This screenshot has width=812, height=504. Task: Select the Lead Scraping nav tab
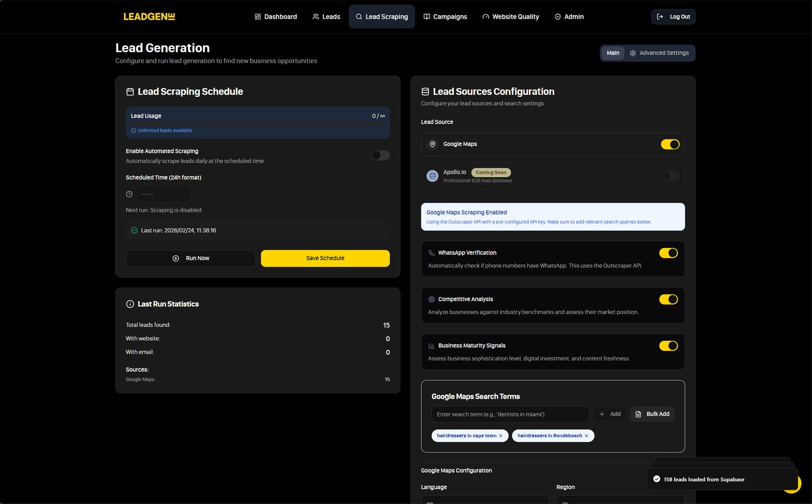coord(382,17)
